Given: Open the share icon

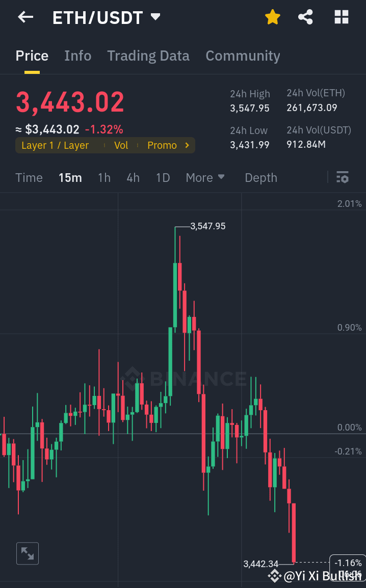Looking at the screenshot, I should [x=305, y=17].
